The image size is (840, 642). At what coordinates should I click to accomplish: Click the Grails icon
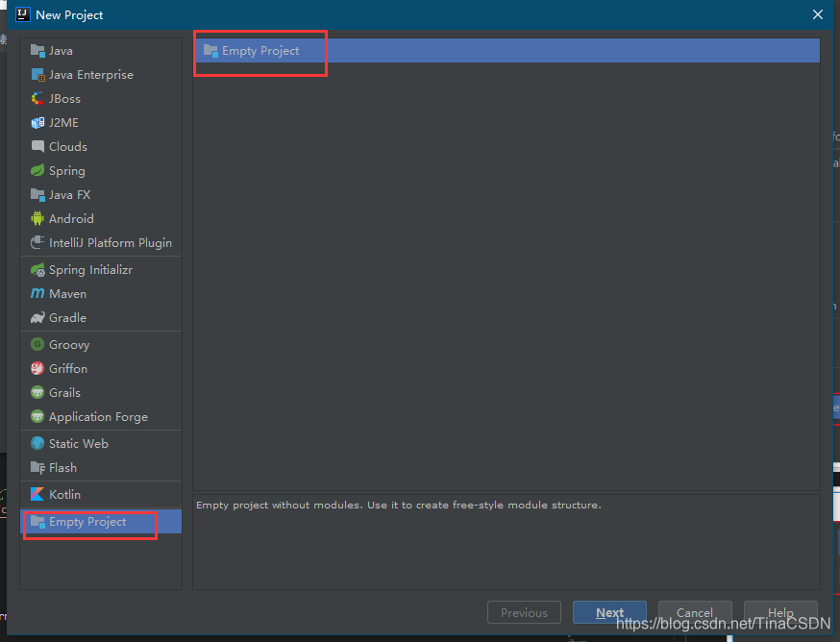pyautogui.click(x=37, y=393)
